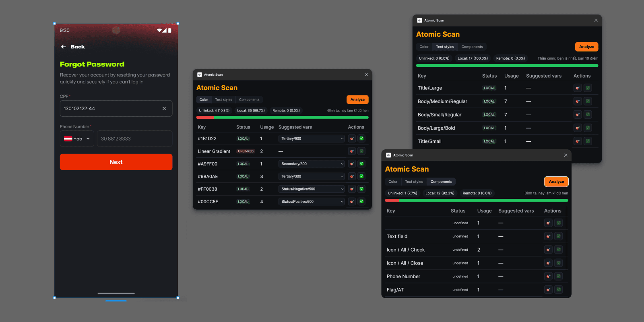Toggle the green checkbox in the #98A0AE row
This screenshot has width=644, height=322.
pos(361,176)
